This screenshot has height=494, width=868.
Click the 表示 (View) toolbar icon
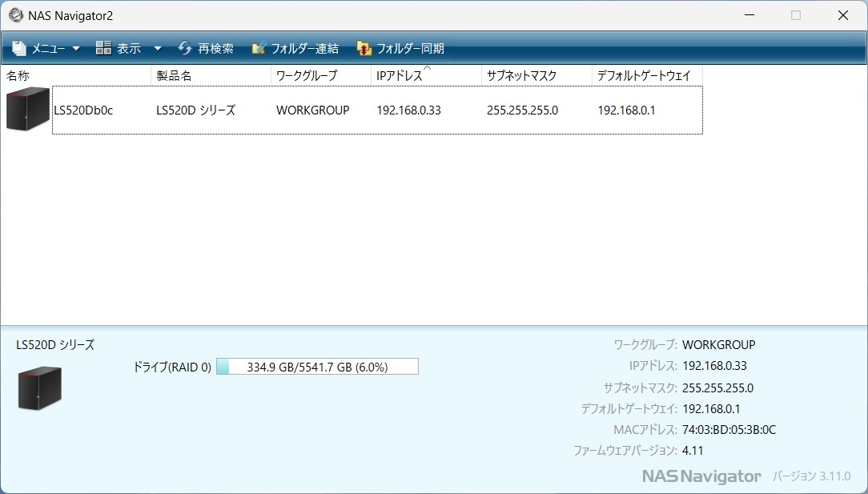[103, 48]
